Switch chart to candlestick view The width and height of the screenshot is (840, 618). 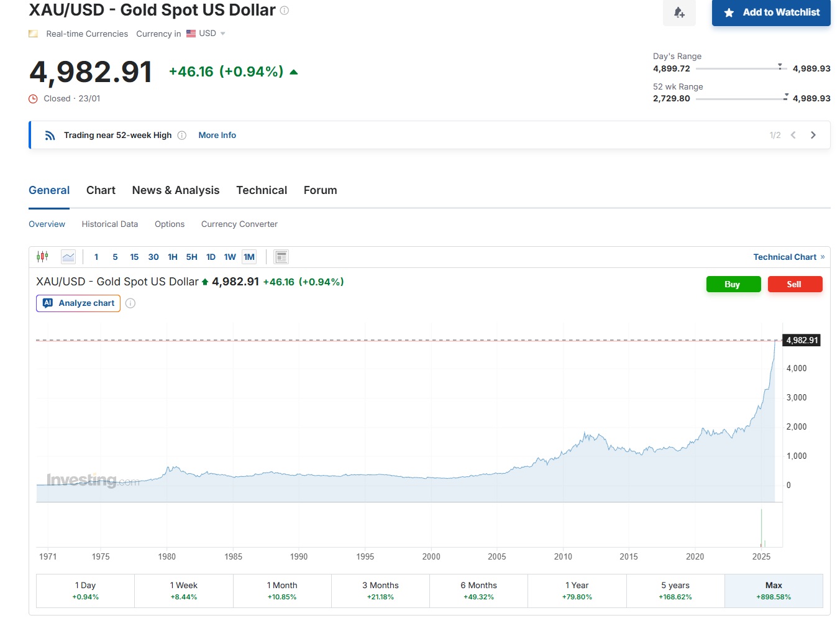click(42, 257)
